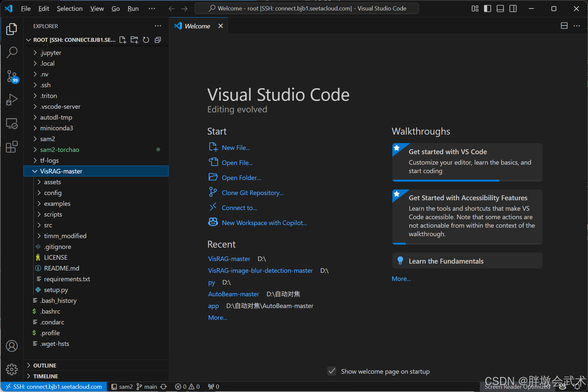Open the Extensions view icon

[x=12, y=147]
